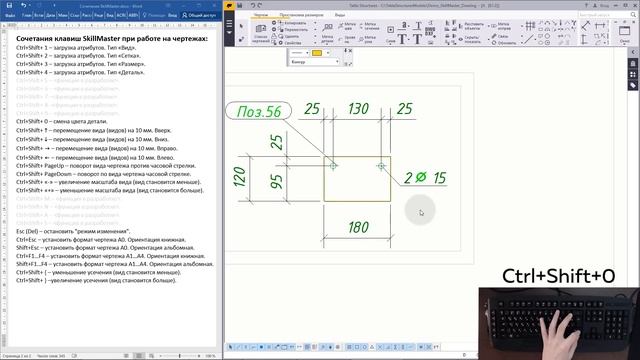Image resolution: width=640 pixels, height=360 pixels.
Task: Toggle snap to grid points icon
Action: coord(349,347)
